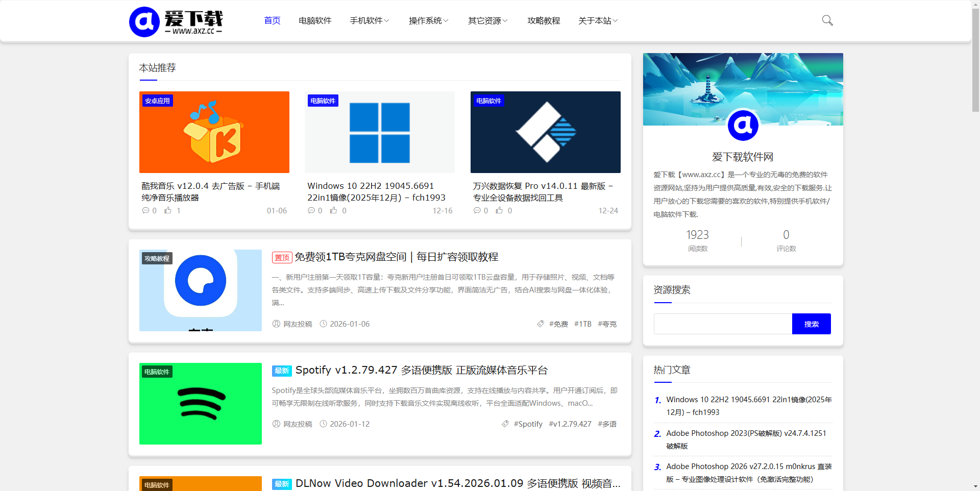This screenshot has width=980, height=491.
Task: Click the 置顶 badge on the 夸克网盘 post
Action: click(282, 258)
